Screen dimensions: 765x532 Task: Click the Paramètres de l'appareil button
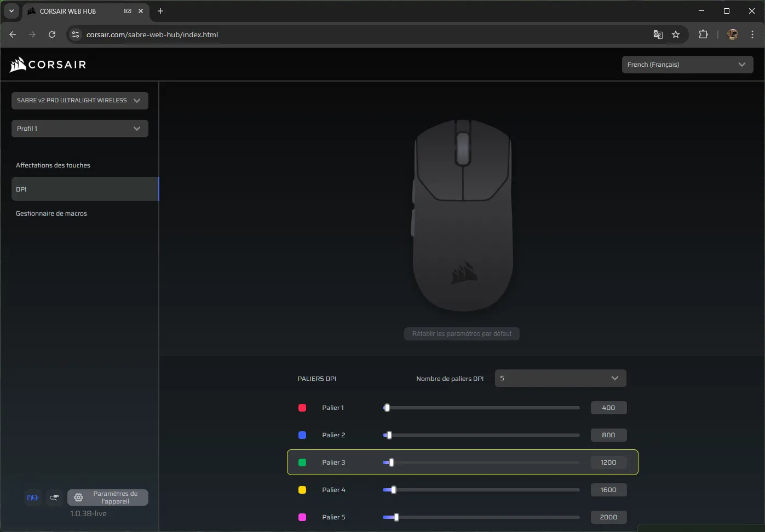coord(108,498)
